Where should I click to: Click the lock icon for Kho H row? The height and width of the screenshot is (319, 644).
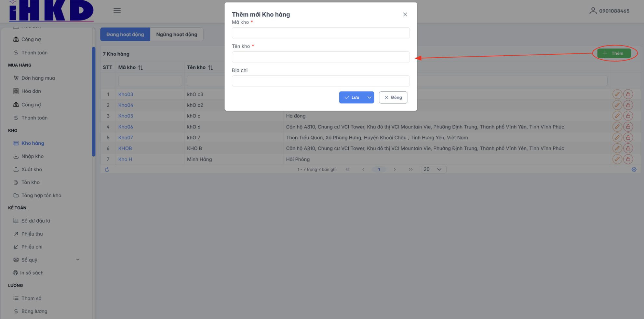(x=628, y=159)
